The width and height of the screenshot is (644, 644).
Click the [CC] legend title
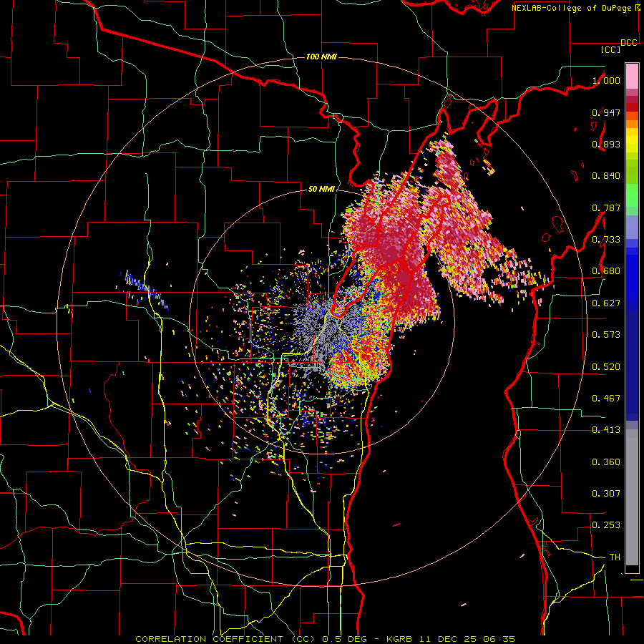[x=610, y=49]
